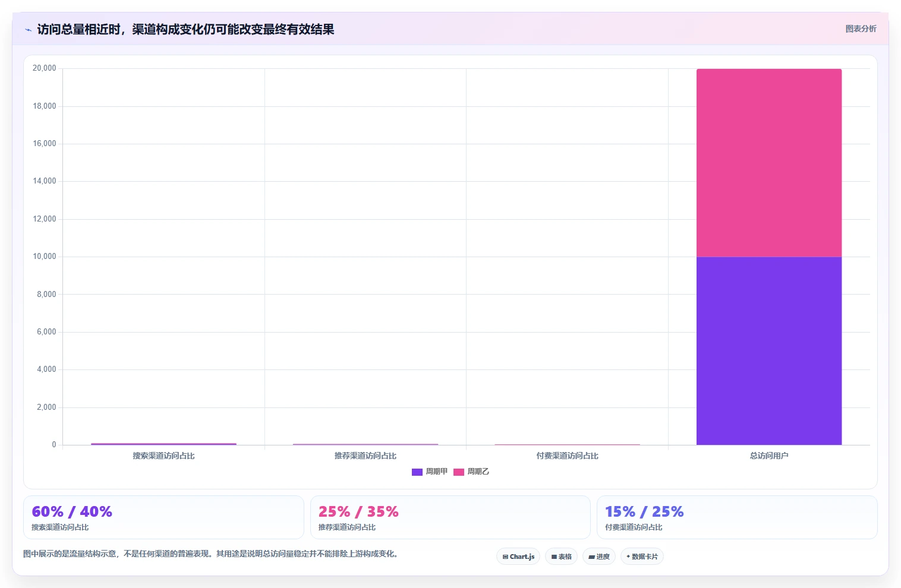This screenshot has width=901, height=588.
Task: Click the 2,000 y-axis tick label
Action: click(x=46, y=407)
